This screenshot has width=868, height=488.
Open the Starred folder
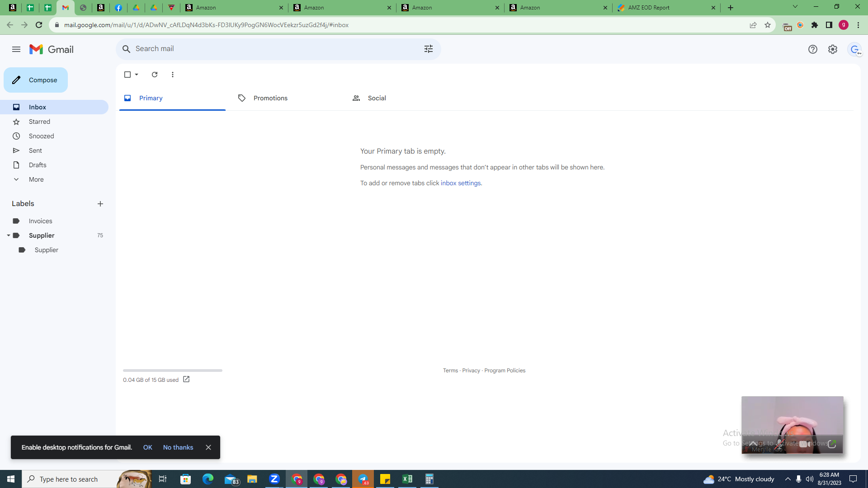[x=54, y=122]
